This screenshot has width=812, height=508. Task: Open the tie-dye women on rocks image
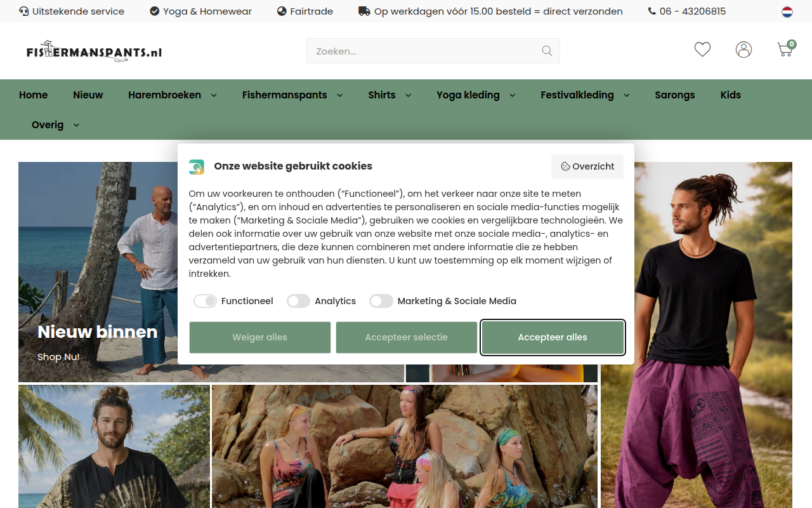click(405, 446)
